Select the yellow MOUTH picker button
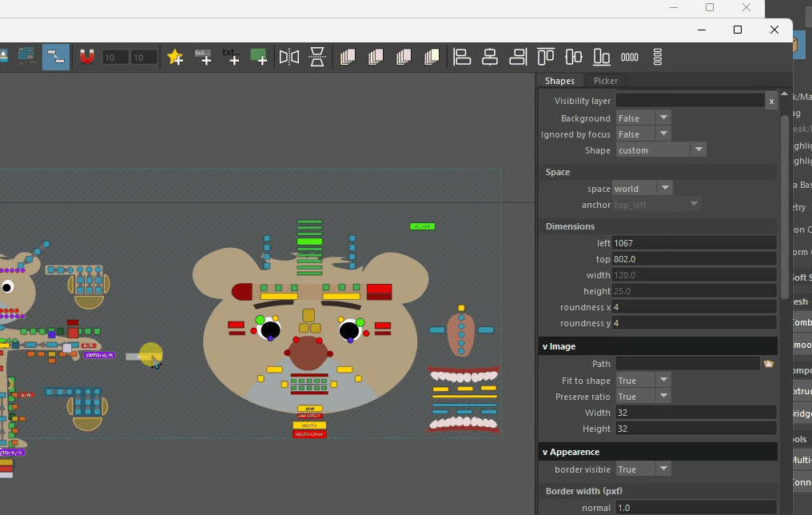812x515 pixels. coord(309,425)
